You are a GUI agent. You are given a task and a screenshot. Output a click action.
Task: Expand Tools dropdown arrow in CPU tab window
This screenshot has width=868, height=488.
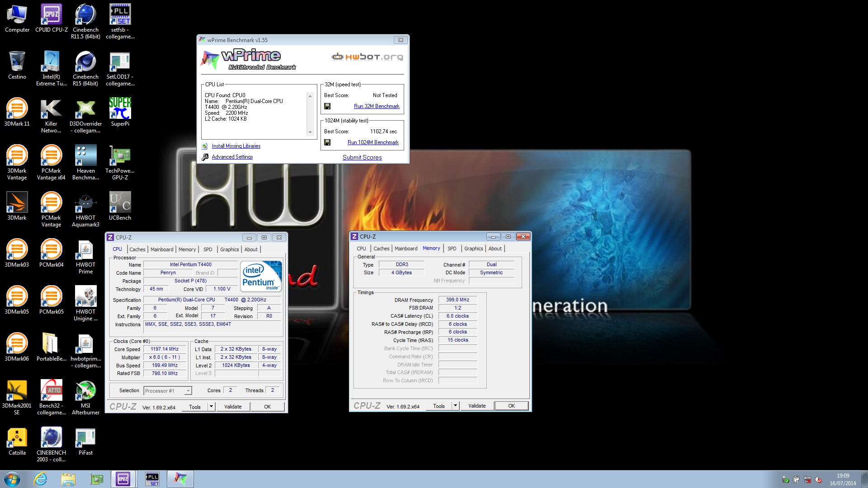[211, 407]
